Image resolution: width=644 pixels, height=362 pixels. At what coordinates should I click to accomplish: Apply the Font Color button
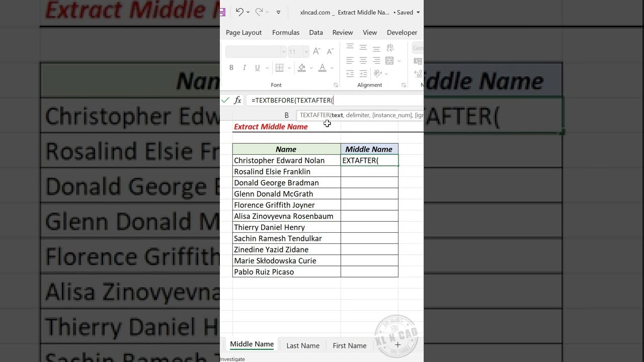323,68
